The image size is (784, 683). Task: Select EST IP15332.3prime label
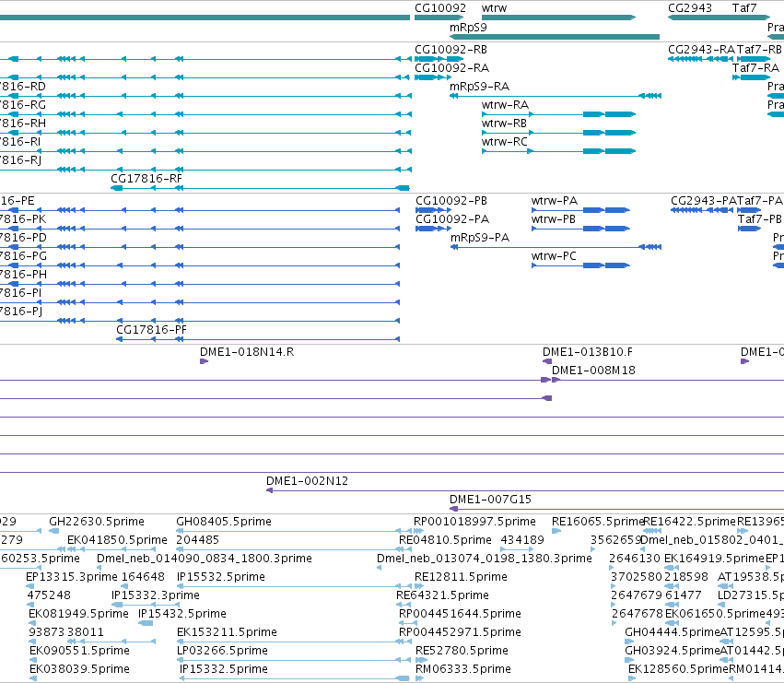click(155, 595)
